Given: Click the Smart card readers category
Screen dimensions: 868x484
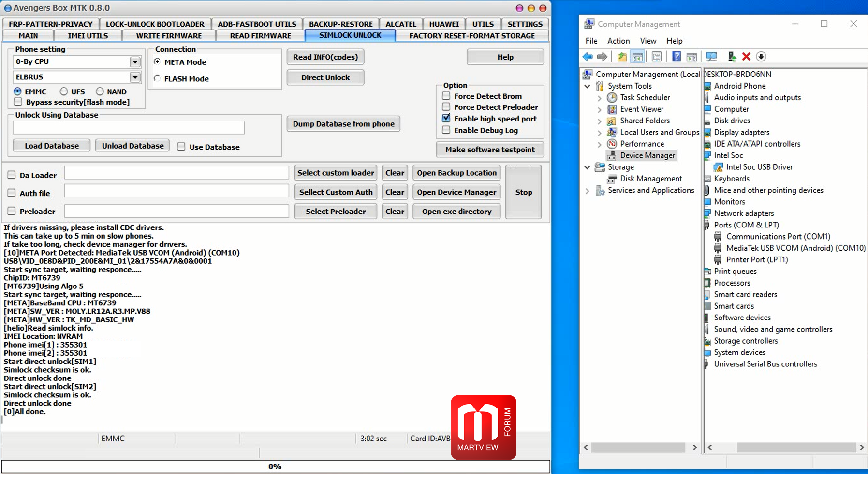Looking at the screenshot, I should pyautogui.click(x=745, y=294).
